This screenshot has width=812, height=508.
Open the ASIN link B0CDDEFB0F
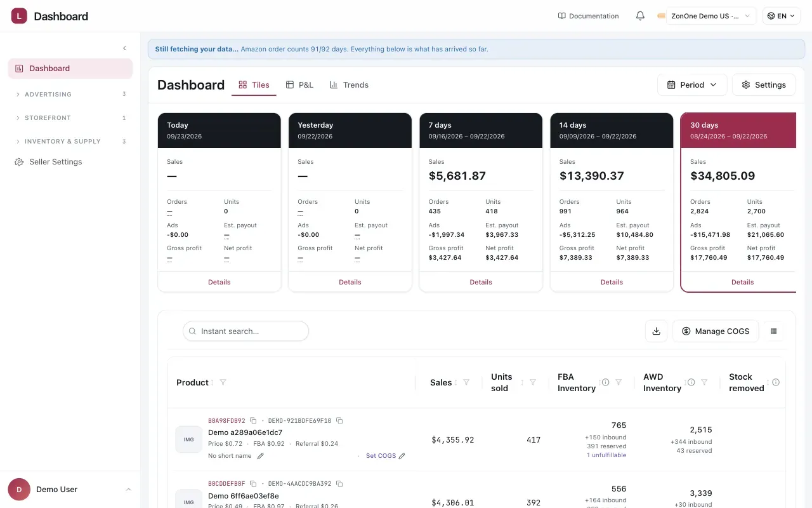pyautogui.click(x=226, y=484)
